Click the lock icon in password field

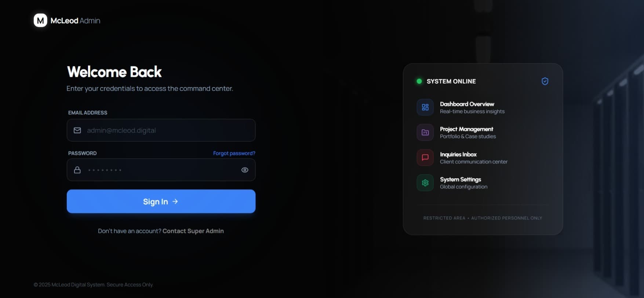pos(77,170)
